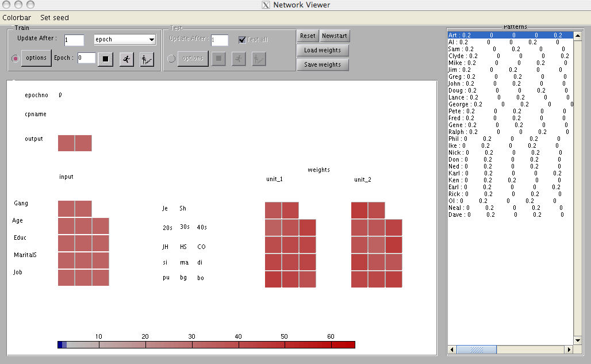Viewport: 591px width, 364px height.
Task: Open the Set seed menu
Action: pyautogui.click(x=55, y=18)
